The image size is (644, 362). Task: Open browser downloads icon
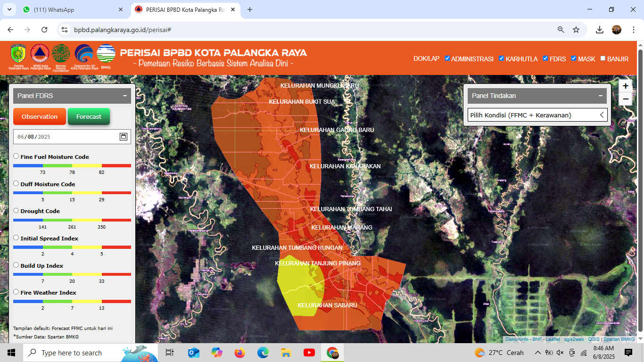[600, 30]
